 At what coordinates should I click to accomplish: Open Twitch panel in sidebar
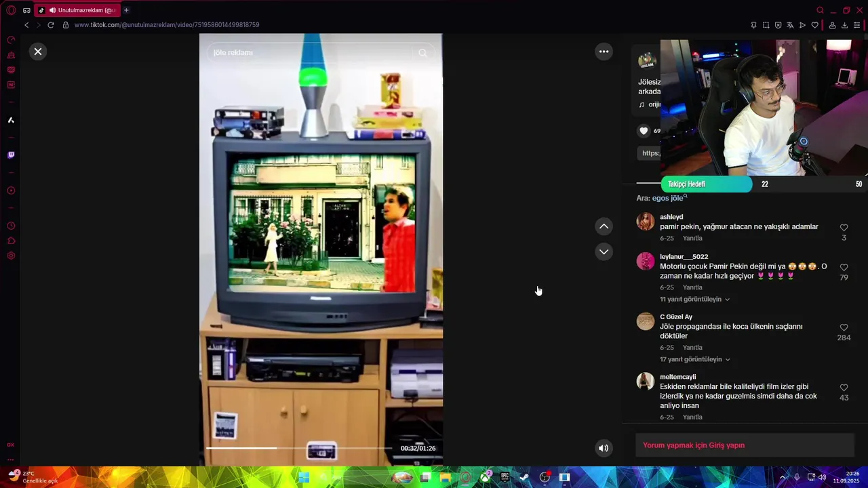click(11, 155)
